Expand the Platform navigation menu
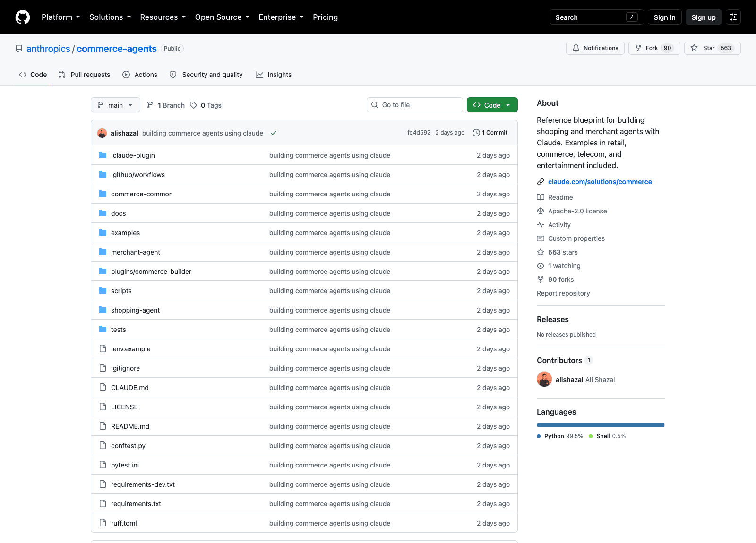Image resolution: width=756 pixels, height=543 pixels. (60, 17)
